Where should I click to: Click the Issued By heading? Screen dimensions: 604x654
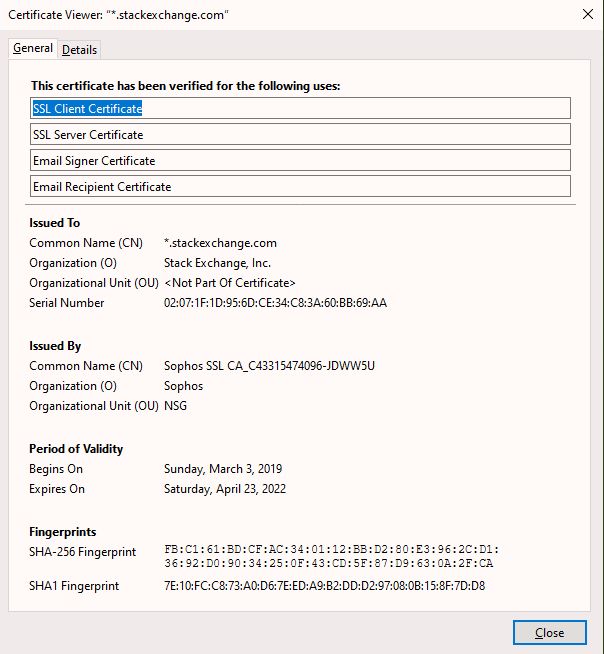pos(55,346)
